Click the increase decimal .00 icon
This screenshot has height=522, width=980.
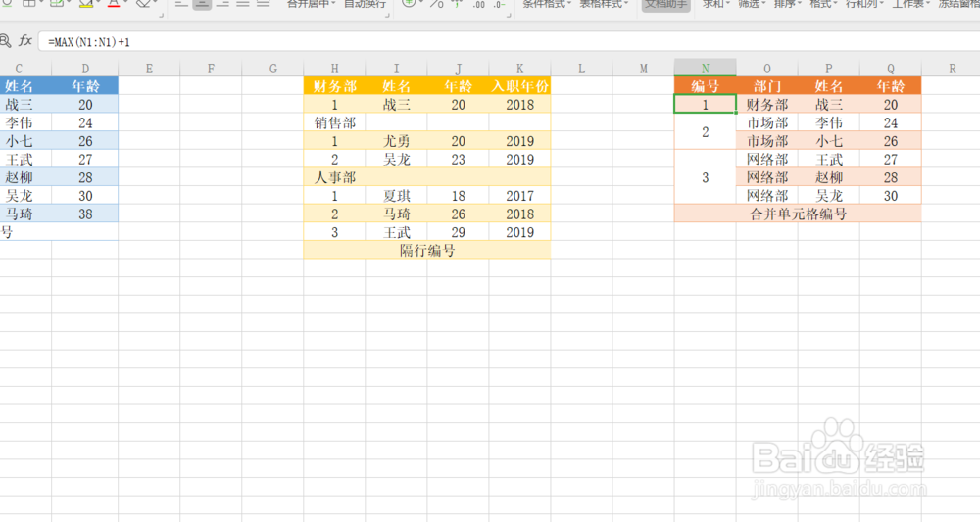[x=479, y=4]
